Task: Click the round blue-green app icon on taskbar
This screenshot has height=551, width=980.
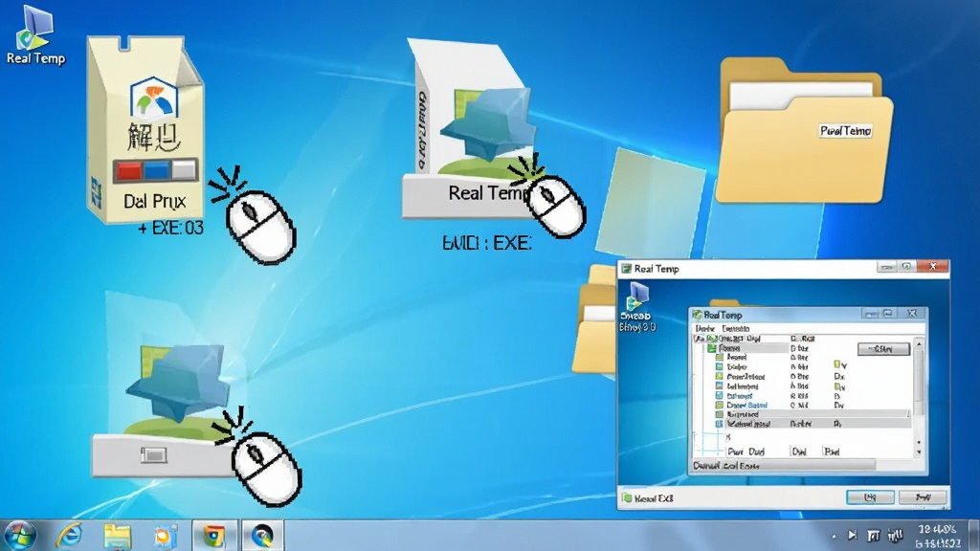Action: coord(262,536)
